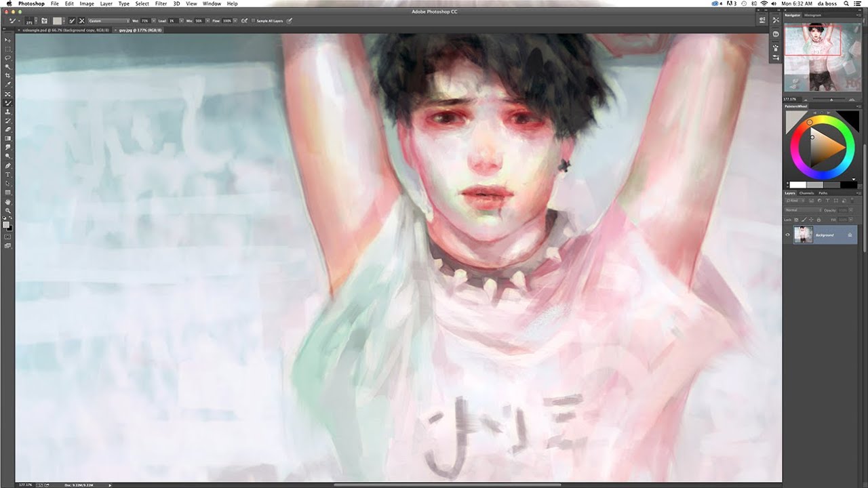Enable Sample All Layers checkbox
This screenshot has height=488, width=868.
click(x=253, y=21)
